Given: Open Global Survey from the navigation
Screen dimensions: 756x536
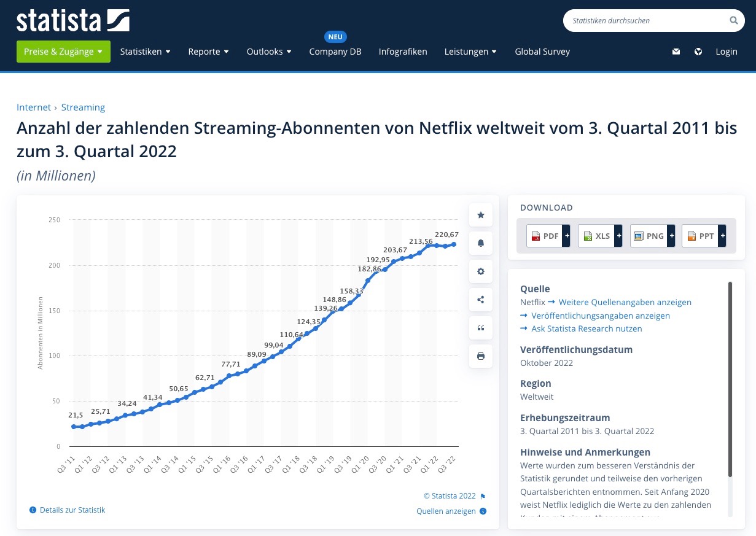Looking at the screenshot, I should click(x=542, y=52).
